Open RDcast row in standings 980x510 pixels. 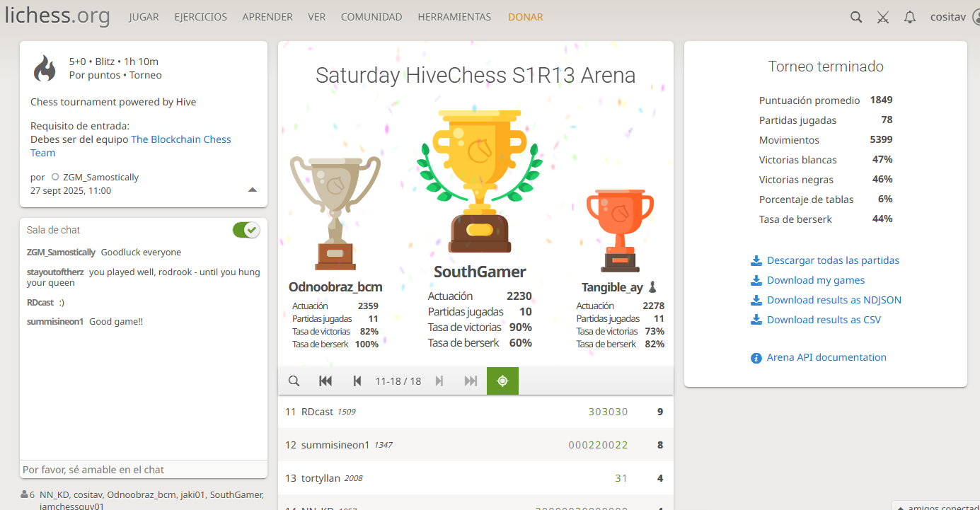tap(475, 412)
